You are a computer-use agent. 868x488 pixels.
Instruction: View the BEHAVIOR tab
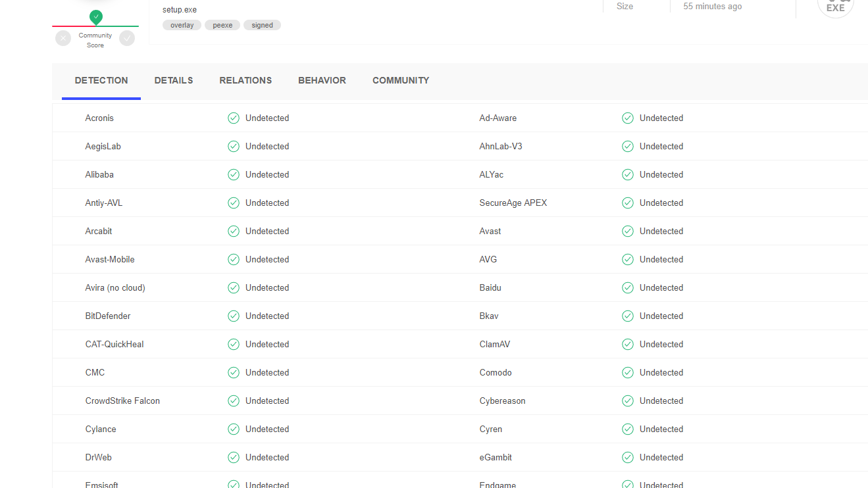coord(322,80)
